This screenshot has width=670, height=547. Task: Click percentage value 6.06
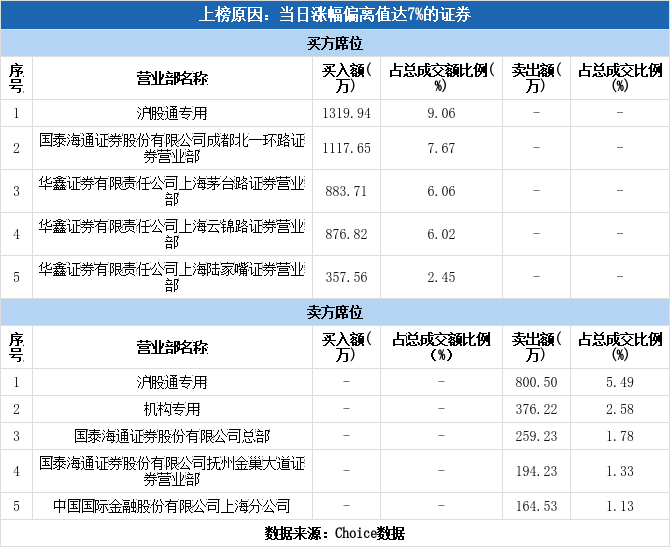point(441,191)
